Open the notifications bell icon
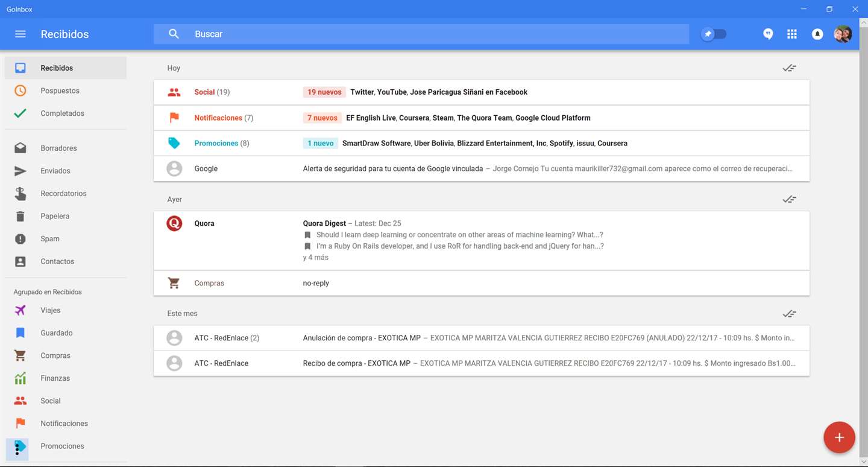This screenshot has height=467, width=868. coord(817,34)
